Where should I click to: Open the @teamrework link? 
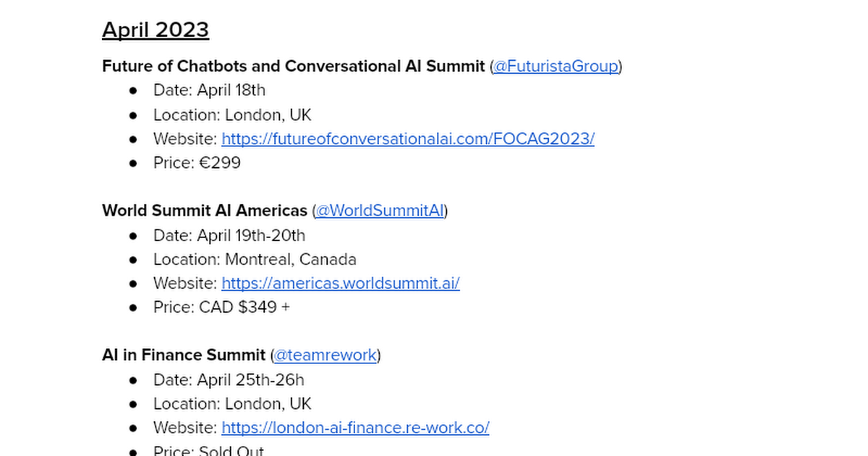[325, 355]
